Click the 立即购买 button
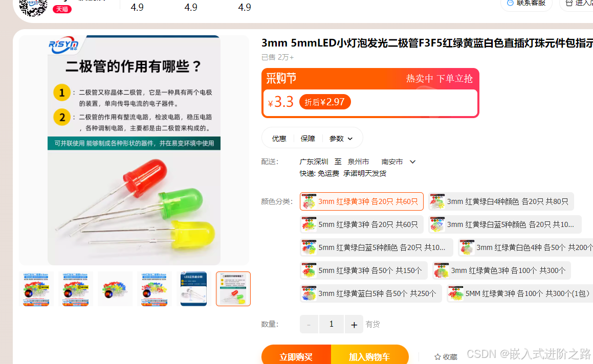 coord(296,355)
